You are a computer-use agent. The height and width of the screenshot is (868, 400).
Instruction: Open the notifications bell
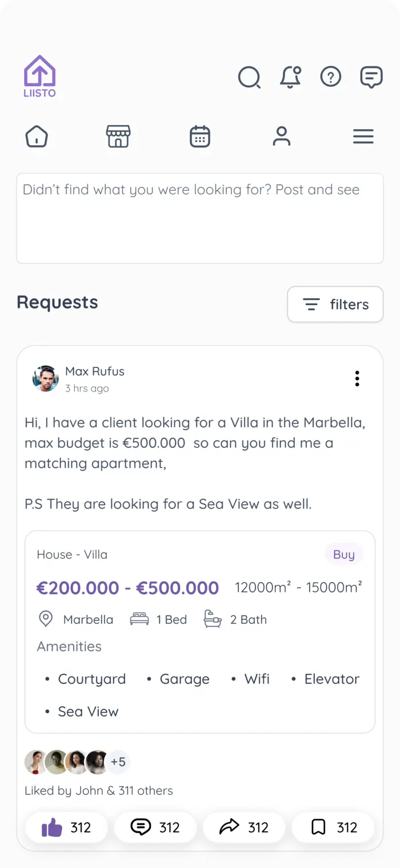[x=290, y=77]
